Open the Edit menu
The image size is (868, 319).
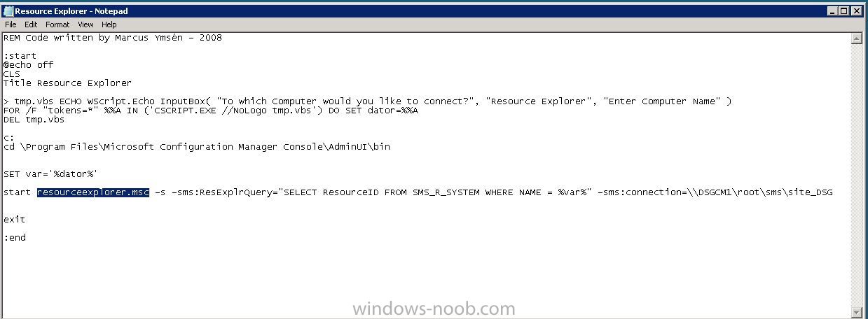pos(31,24)
